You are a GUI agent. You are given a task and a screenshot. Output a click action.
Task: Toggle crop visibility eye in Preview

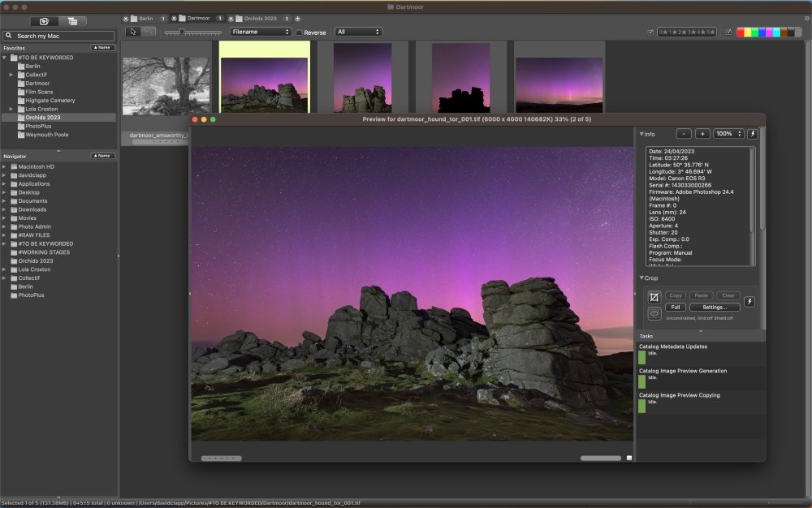[654, 313]
